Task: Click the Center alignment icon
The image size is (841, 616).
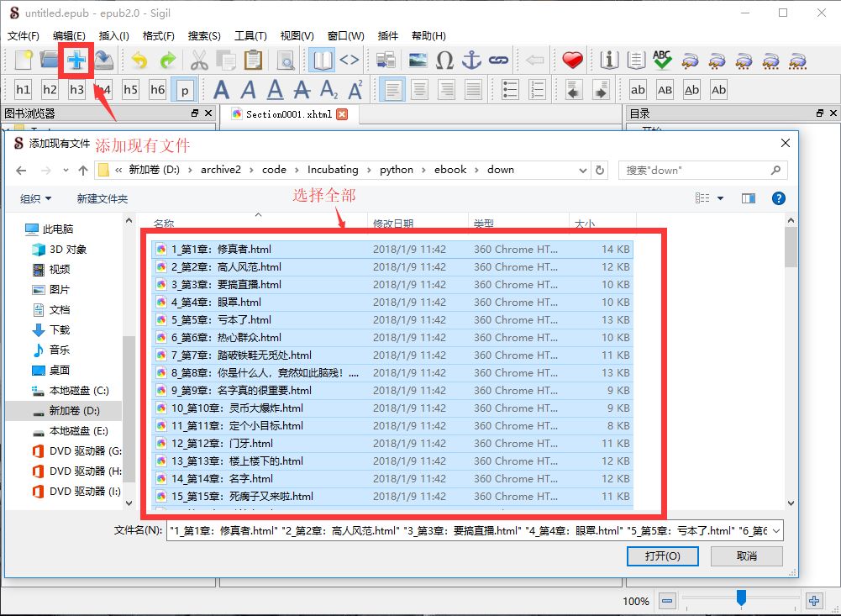Action: point(419,90)
